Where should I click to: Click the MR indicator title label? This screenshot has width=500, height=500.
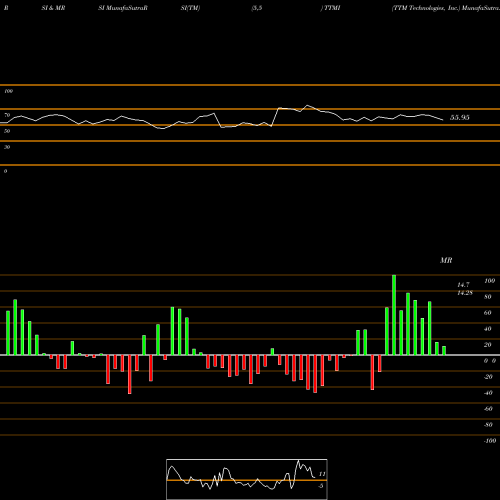pyautogui.click(x=446, y=260)
